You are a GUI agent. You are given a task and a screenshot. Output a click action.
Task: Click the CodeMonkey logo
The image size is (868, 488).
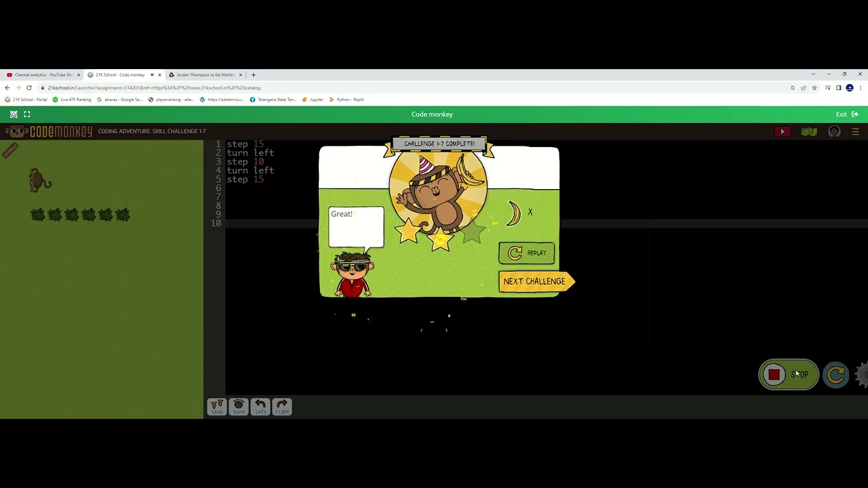(x=49, y=131)
